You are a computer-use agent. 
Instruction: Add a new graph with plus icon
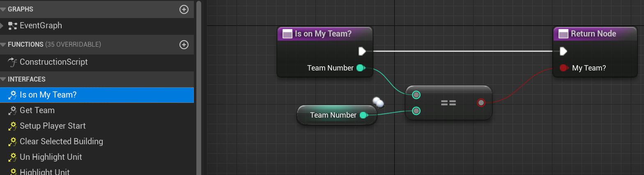(x=184, y=9)
